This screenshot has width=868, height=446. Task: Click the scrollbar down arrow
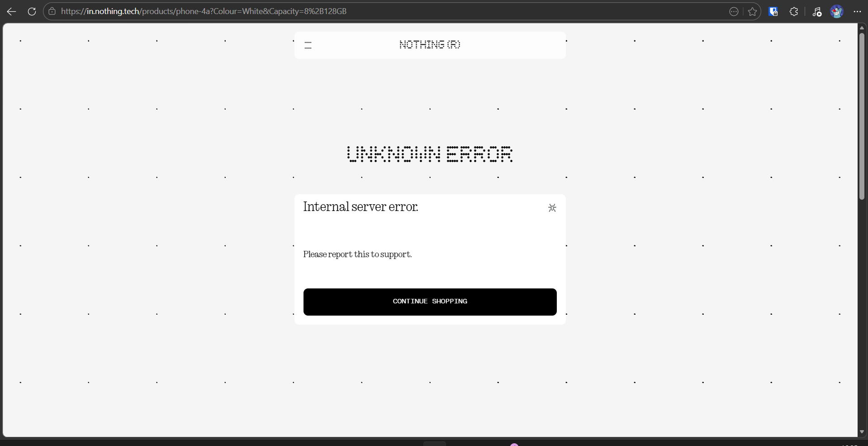pos(862,432)
